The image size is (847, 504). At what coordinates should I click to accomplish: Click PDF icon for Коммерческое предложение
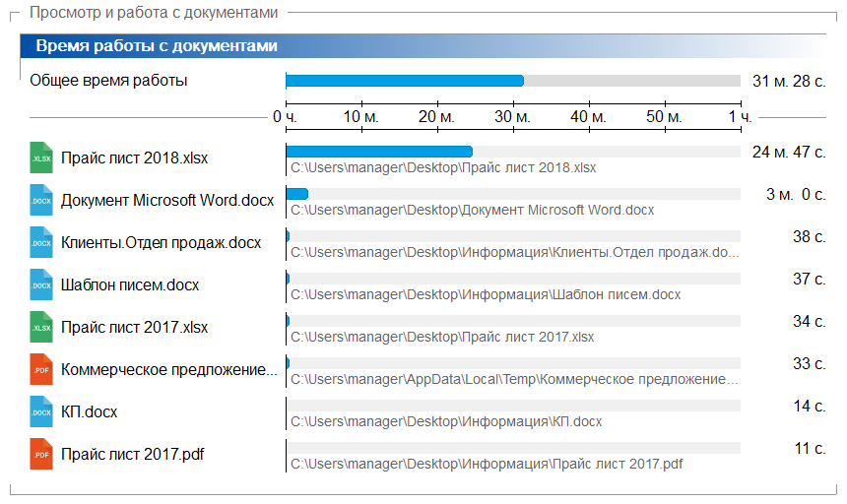[40, 369]
